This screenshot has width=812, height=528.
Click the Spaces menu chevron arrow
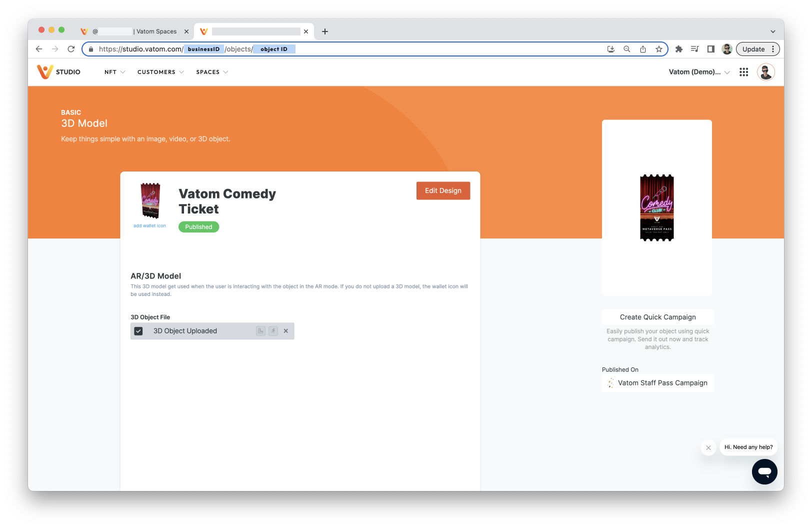pyautogui.click(x=225, y=72)
